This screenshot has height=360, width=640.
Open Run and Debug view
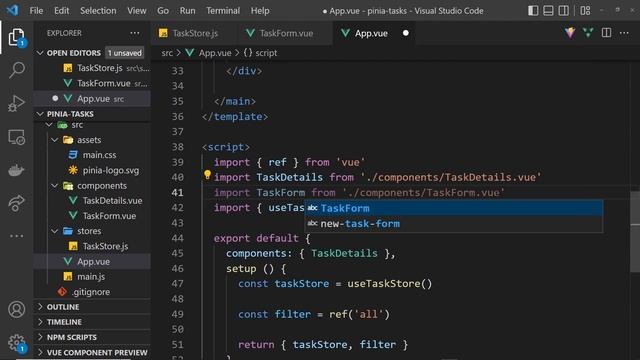tap(16, 103)
